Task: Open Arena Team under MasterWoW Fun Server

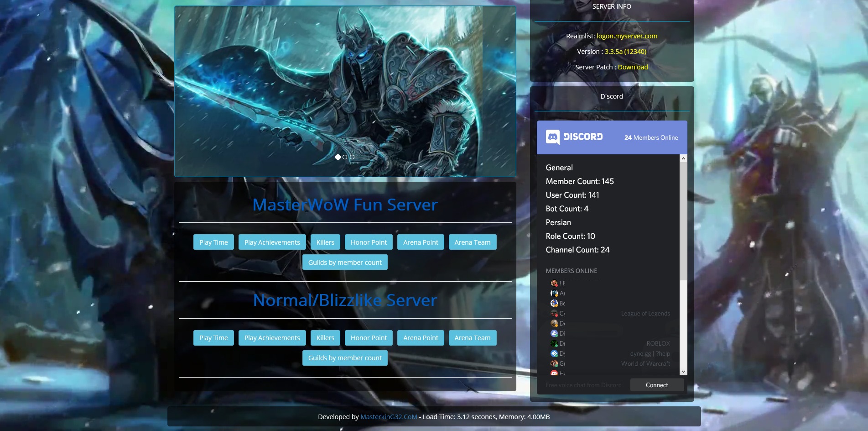Action: [473, 242]
